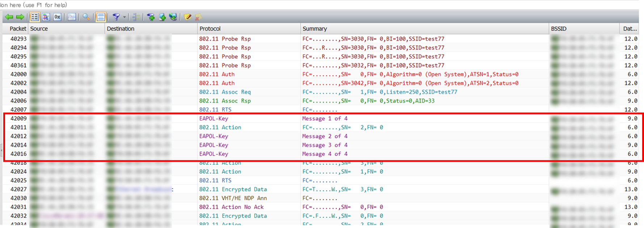Viewport: 644px width, 228px height.
Task: Select EAPOL-Key Message 1 of 4
Action: coord(321,119)
